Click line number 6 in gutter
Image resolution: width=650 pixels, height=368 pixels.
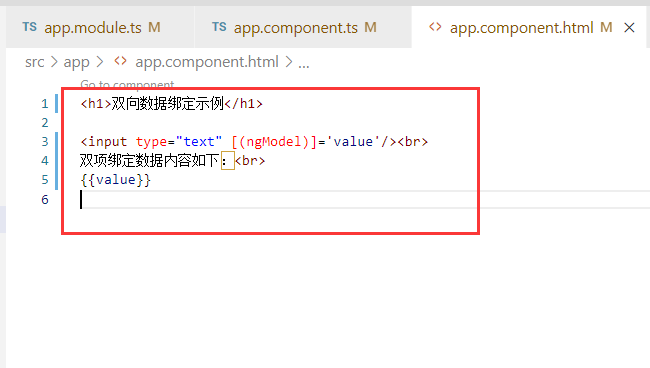(45, 199)
